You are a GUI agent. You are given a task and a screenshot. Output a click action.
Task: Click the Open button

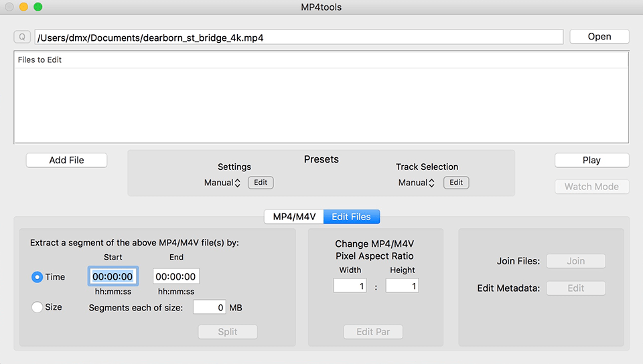[599, 37]
